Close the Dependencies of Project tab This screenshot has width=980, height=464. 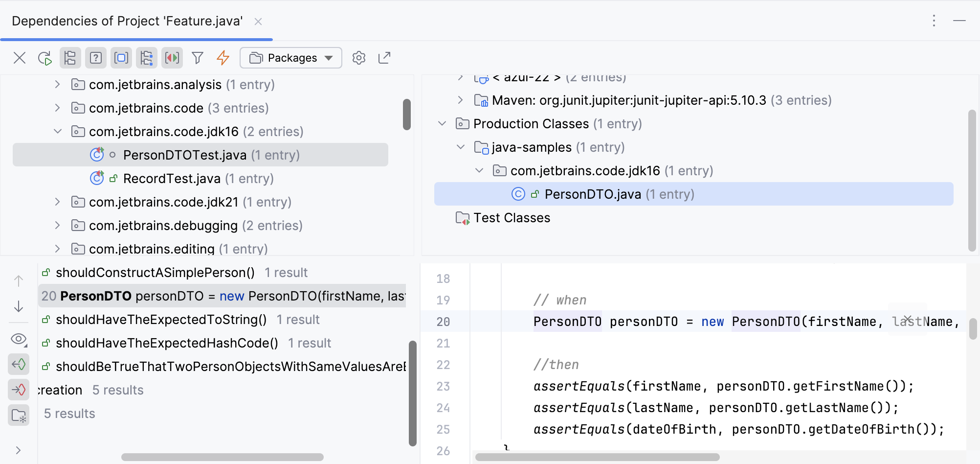tap(258, 21)
